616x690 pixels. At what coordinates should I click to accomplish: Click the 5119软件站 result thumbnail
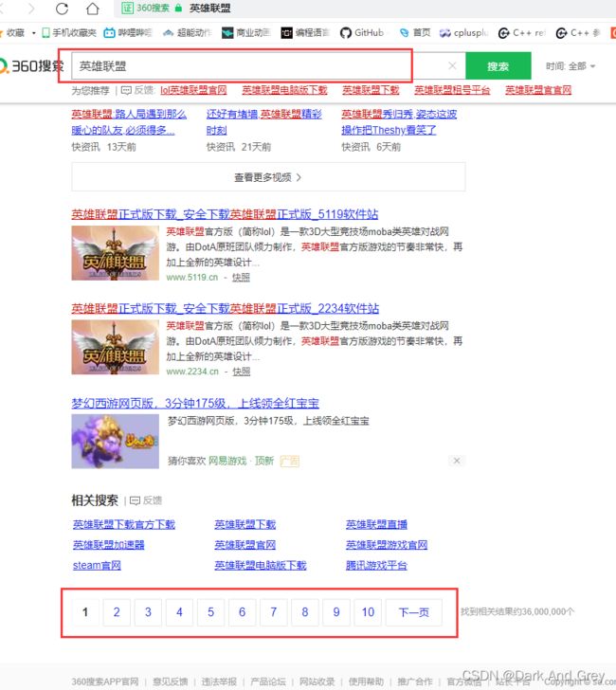[x=116, y=253]
